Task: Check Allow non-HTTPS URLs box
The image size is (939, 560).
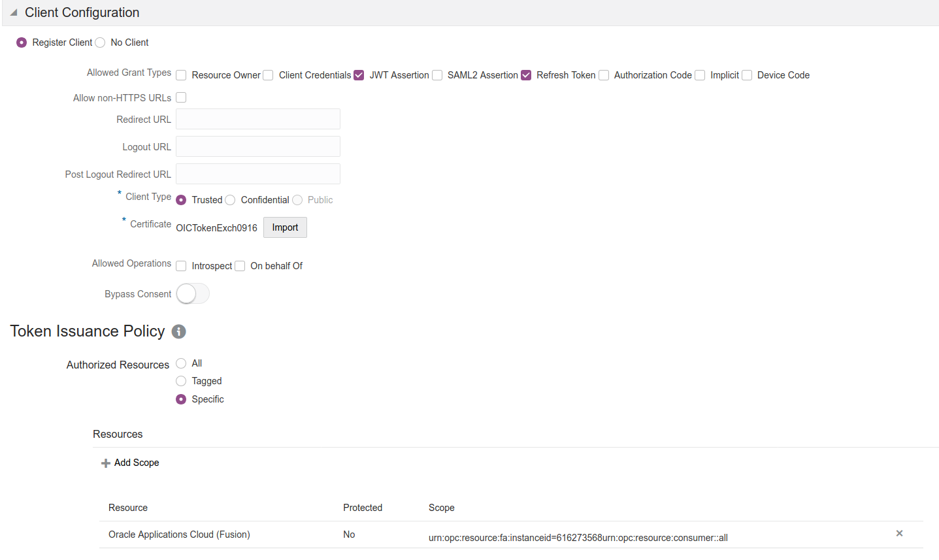Action: pyautogui.click(x=181, y=97)
